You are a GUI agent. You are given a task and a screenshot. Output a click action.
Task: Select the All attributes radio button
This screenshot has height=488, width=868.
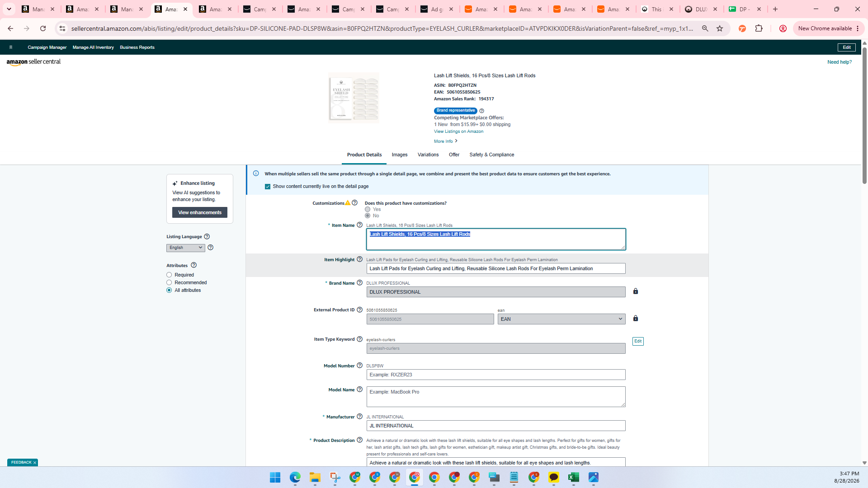(169, 290)
